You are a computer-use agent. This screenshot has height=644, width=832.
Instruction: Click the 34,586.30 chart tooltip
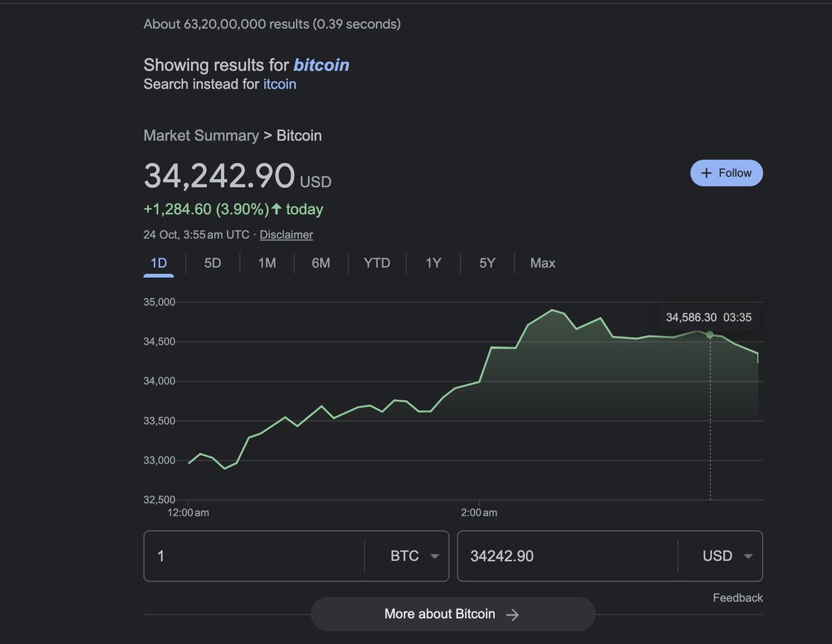[708, 317]
